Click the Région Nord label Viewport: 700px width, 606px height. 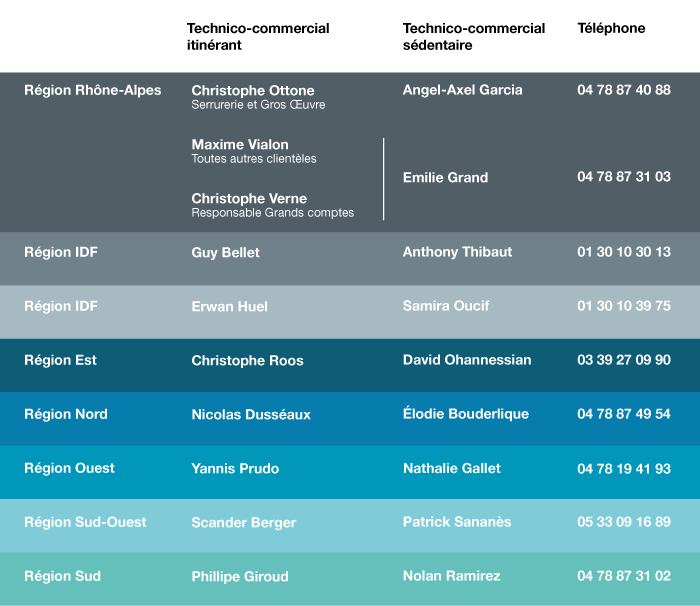click(x=66, y=414)
